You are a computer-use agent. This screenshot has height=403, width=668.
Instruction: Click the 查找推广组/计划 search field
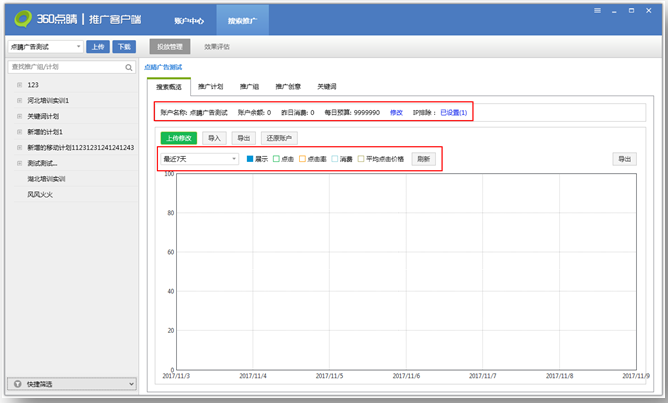pyautogui.click(x=65, y=67)
